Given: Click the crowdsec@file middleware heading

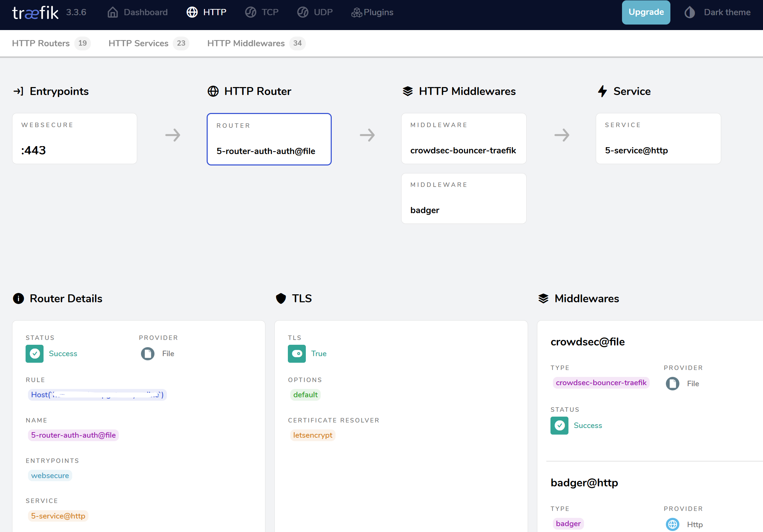Looking at the screenshot, I should coord(587,342).
